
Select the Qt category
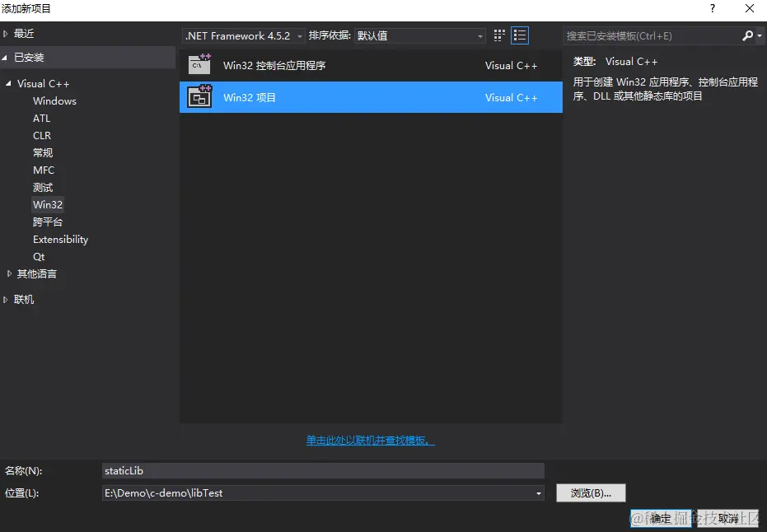click(x=39, y=257)
